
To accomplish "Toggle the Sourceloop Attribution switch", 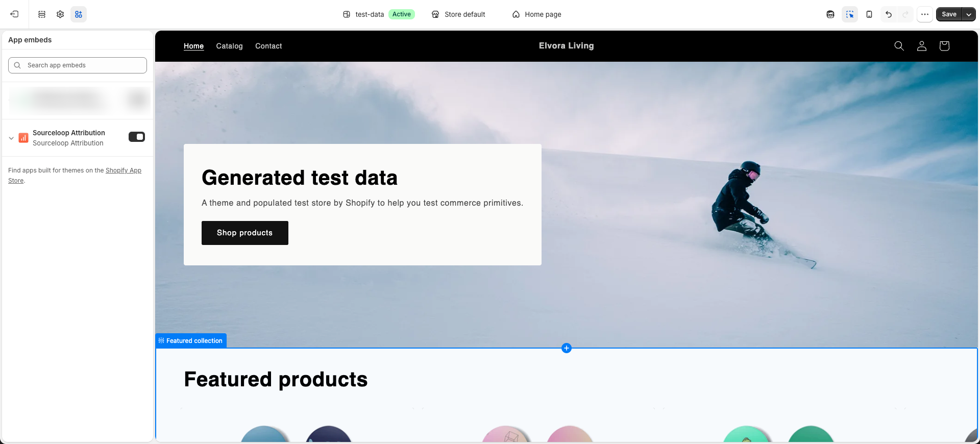I will (x=137, y=137).
